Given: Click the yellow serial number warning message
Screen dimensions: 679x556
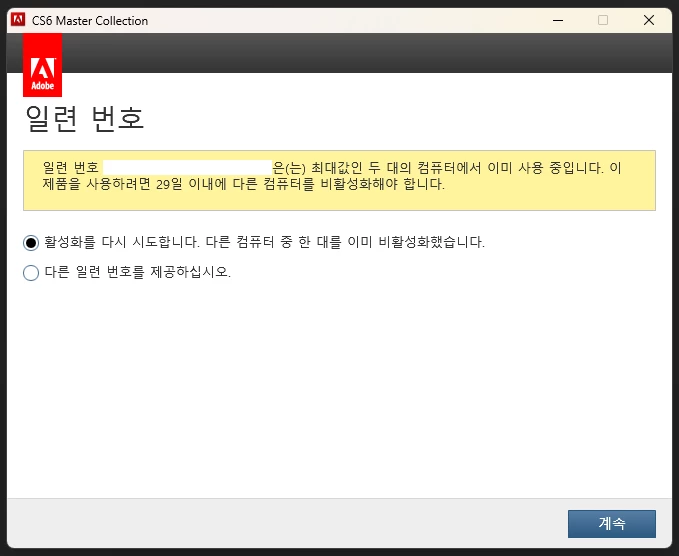Looking at the screenshot, I should 340,181.
